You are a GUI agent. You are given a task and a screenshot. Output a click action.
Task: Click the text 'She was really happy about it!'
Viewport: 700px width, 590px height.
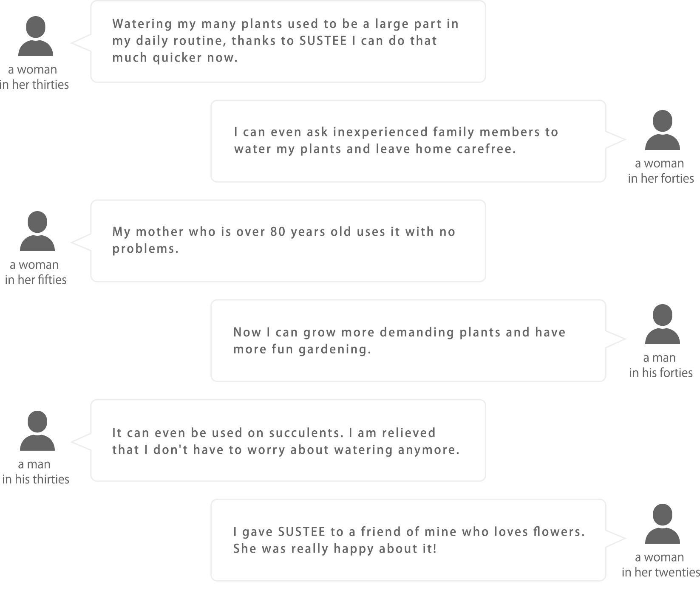coord(335,549)
